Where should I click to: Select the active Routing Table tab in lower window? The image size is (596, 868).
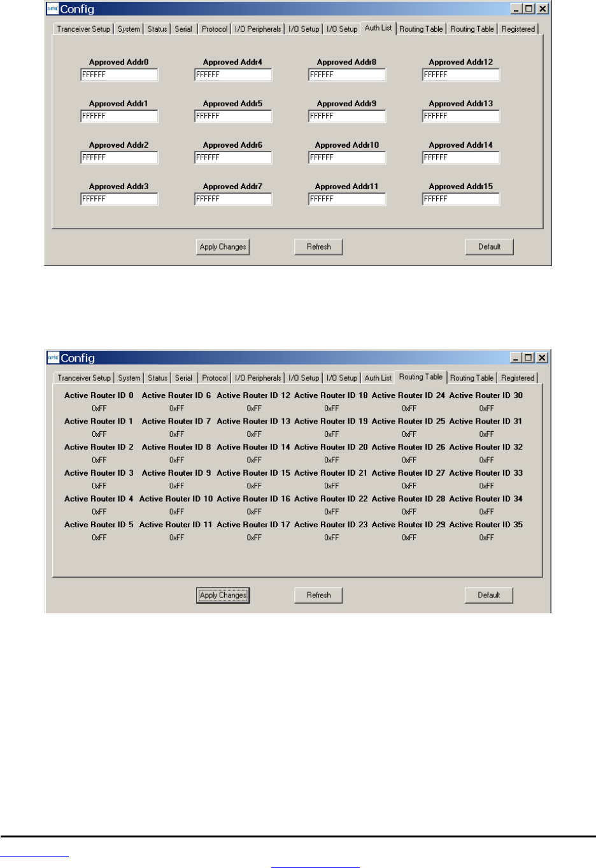pos(421,377)
